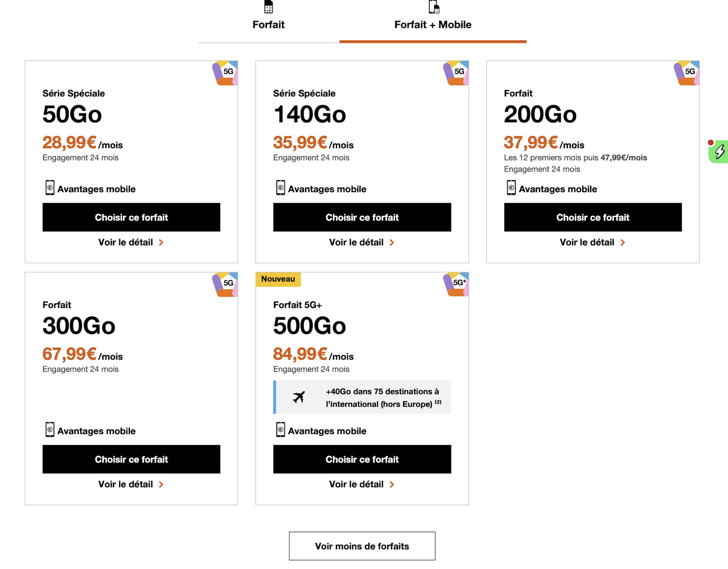This screenshot has width=728, height=569.
Task: Click the Nouveau yellow label on 500Go card
Action: coord(278,279)
